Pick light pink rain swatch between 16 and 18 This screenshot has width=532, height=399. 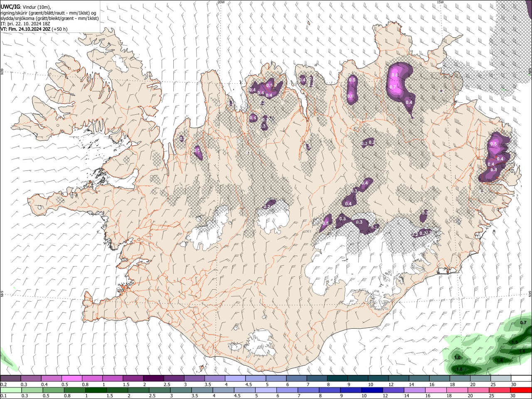[436, 390]
